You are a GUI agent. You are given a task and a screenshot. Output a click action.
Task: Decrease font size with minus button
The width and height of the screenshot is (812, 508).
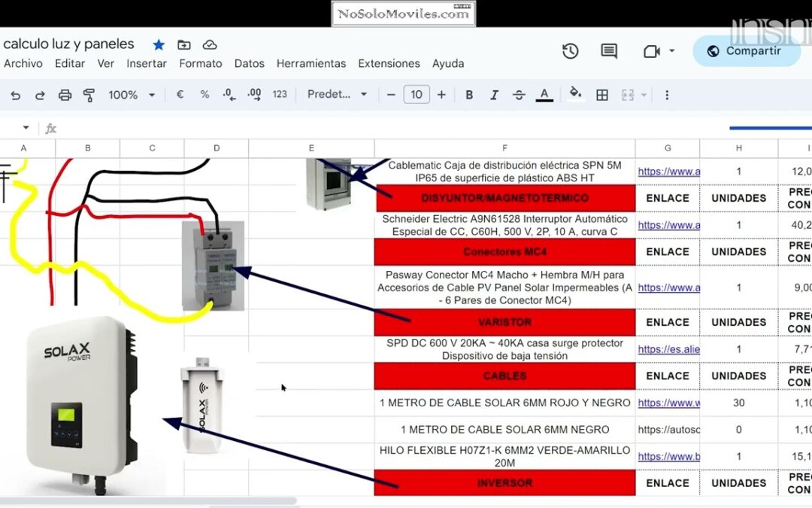(391, 95)
